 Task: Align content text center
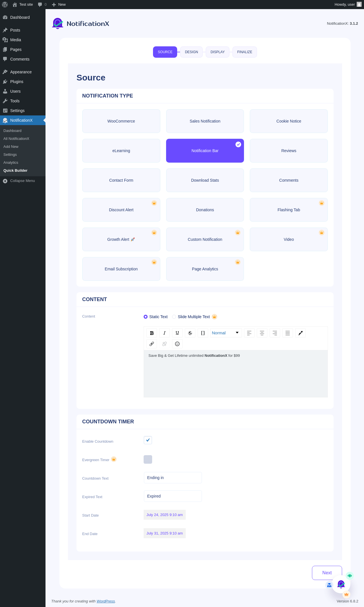(262, 333)
